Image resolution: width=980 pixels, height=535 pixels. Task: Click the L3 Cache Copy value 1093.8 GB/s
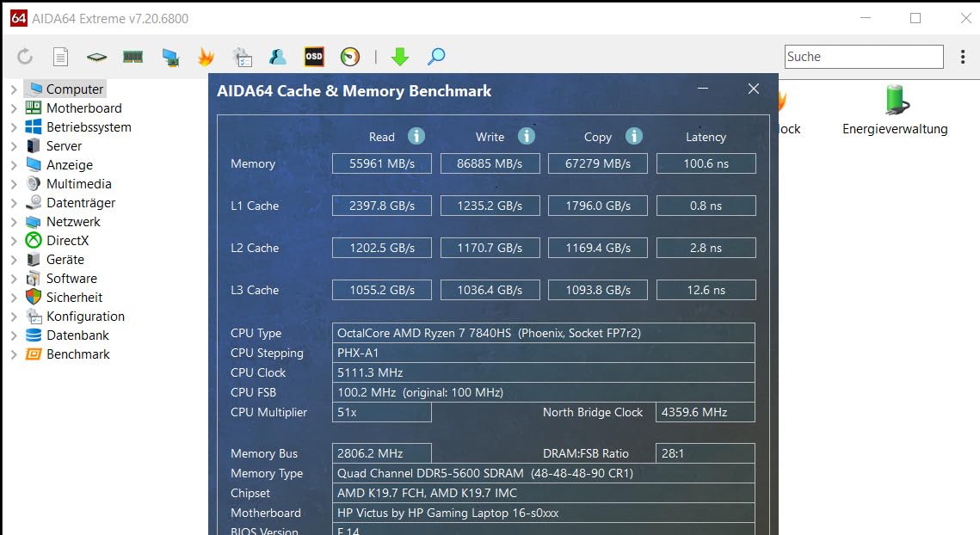598,290
